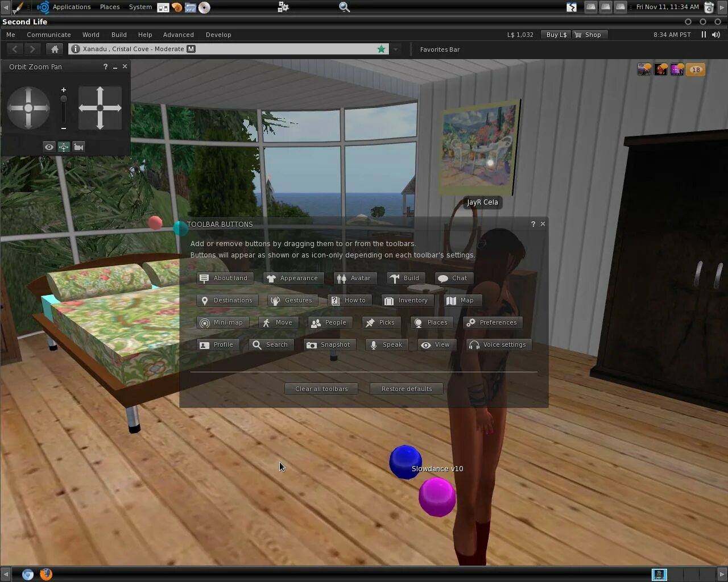
Task: Click the Build hammer button
Action: (x=406, y=278)
